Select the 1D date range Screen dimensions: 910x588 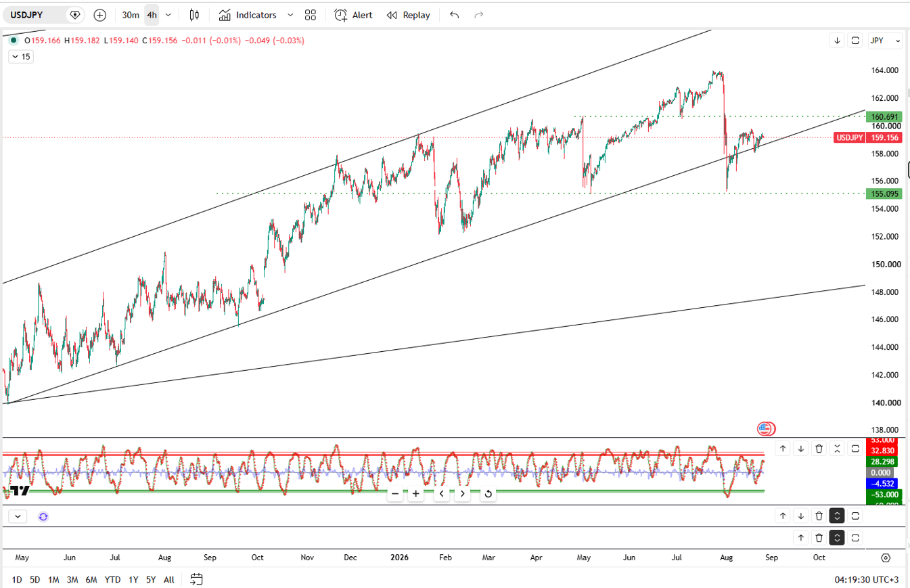[17, 580]
